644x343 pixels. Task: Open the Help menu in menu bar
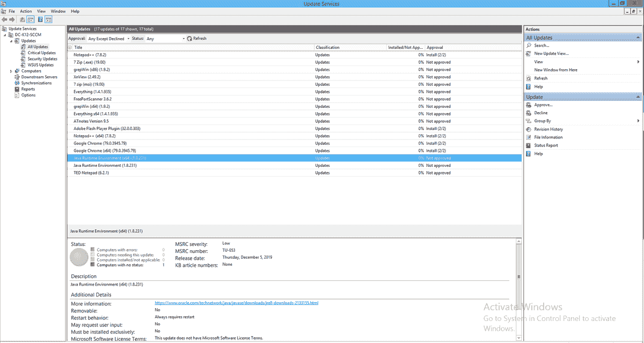(x=75, y=11)
